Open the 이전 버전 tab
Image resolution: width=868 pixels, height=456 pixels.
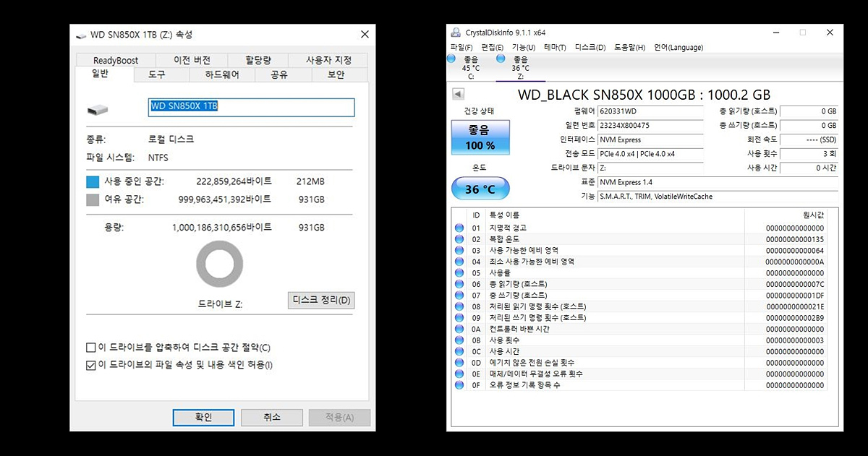[192, 61]
